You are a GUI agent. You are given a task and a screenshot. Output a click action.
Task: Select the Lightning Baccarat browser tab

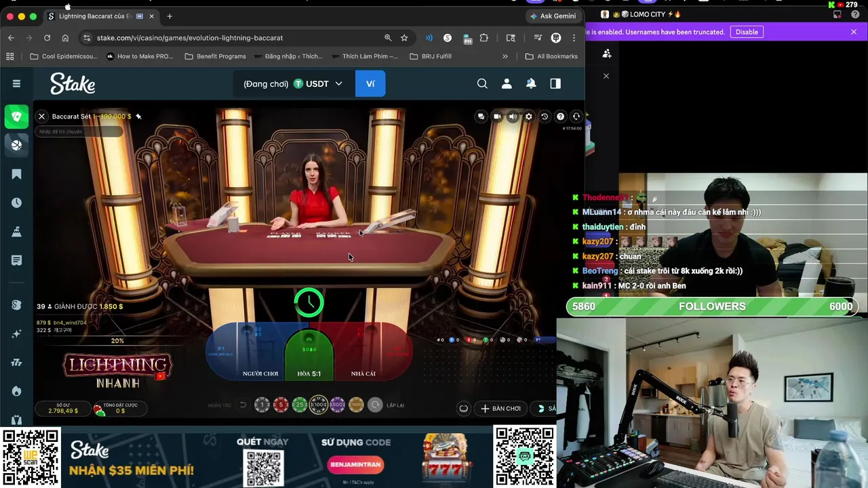coord(102,16)
